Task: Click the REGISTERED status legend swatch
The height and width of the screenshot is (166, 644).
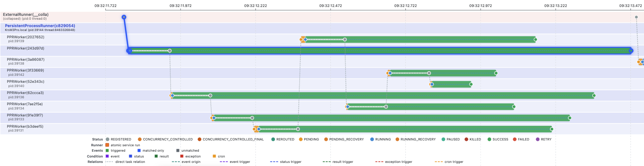Action: click(107, 139)
